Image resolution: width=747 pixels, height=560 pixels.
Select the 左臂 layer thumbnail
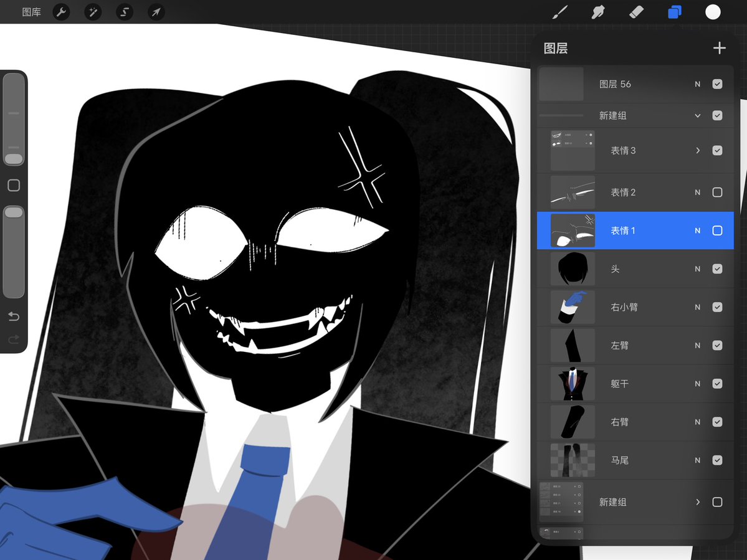tap(573, 345)
